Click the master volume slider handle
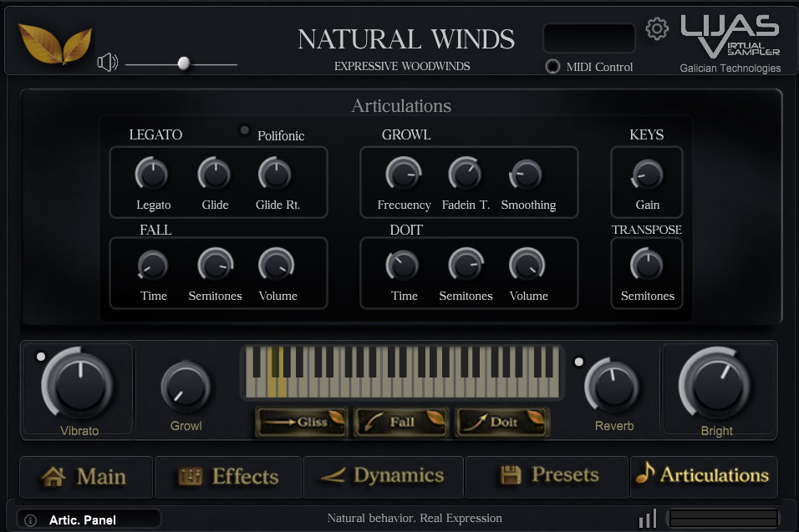799x532 pixels. (x=184, y=63)
